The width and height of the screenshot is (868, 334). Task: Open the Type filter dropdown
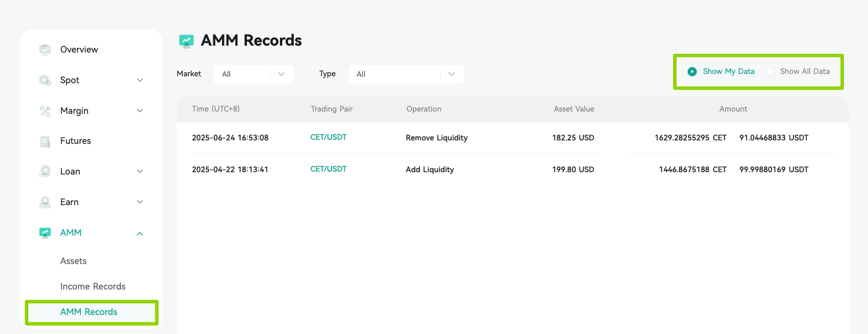pyautogui.click(x=407, y=74)
